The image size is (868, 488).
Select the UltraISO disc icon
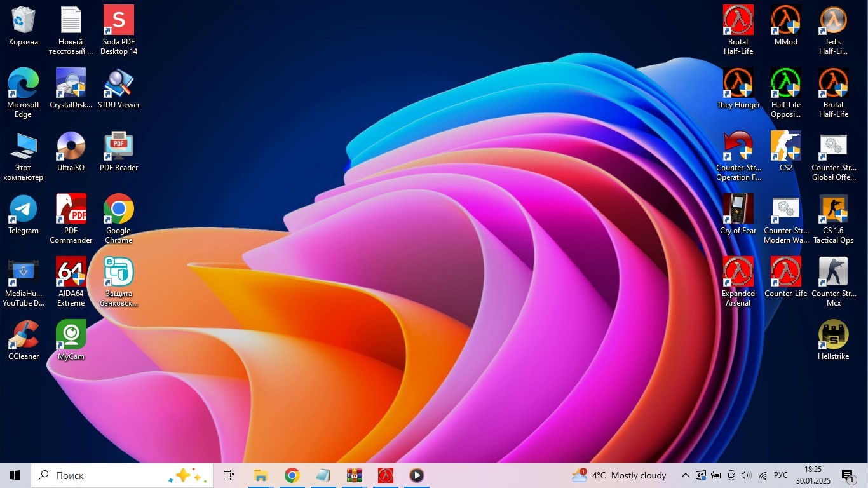[x=71, y=147]
